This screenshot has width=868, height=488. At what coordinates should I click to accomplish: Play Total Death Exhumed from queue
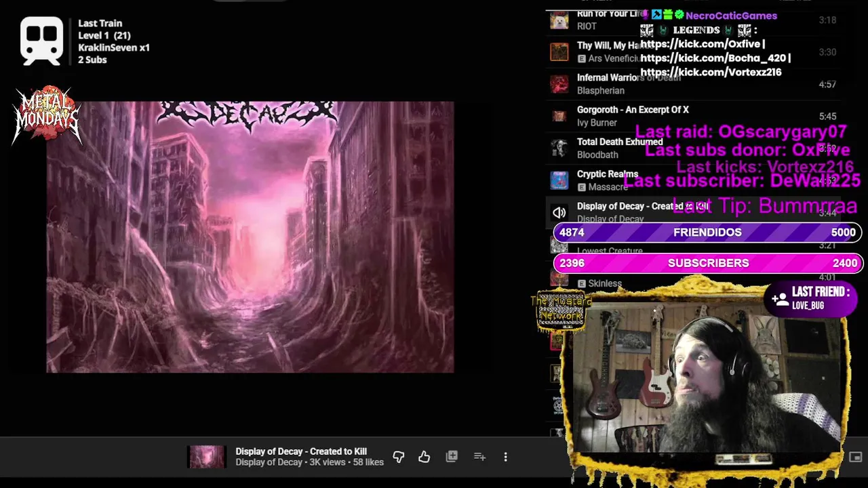pyautogui.click(x=620, y=142)
